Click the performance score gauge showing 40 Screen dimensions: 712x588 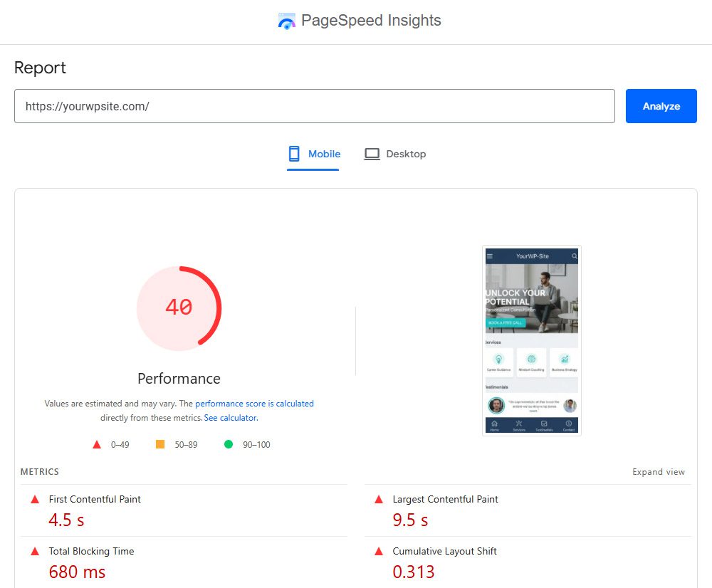179,308
